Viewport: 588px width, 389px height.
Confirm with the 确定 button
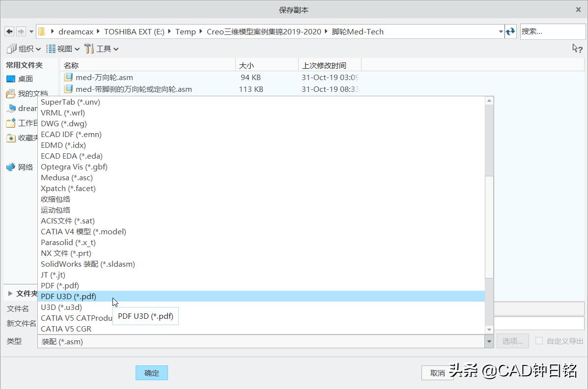click(151, 373)
